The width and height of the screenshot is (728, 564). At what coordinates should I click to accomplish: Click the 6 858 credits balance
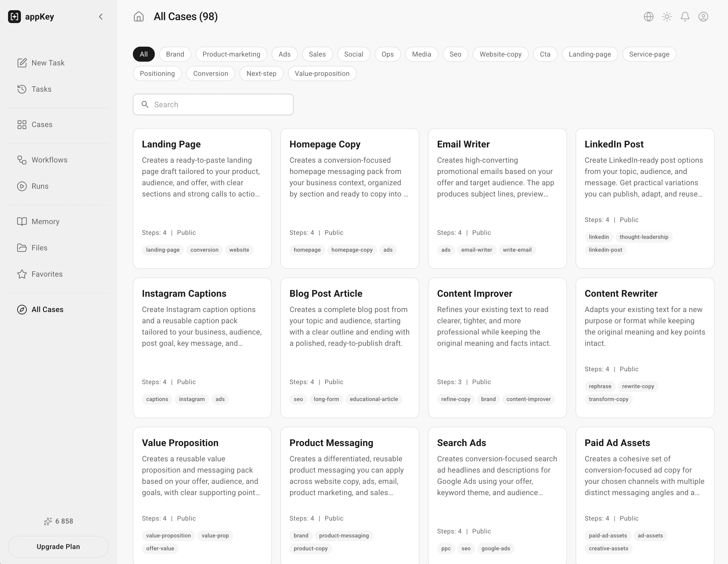tap(64, 521)
